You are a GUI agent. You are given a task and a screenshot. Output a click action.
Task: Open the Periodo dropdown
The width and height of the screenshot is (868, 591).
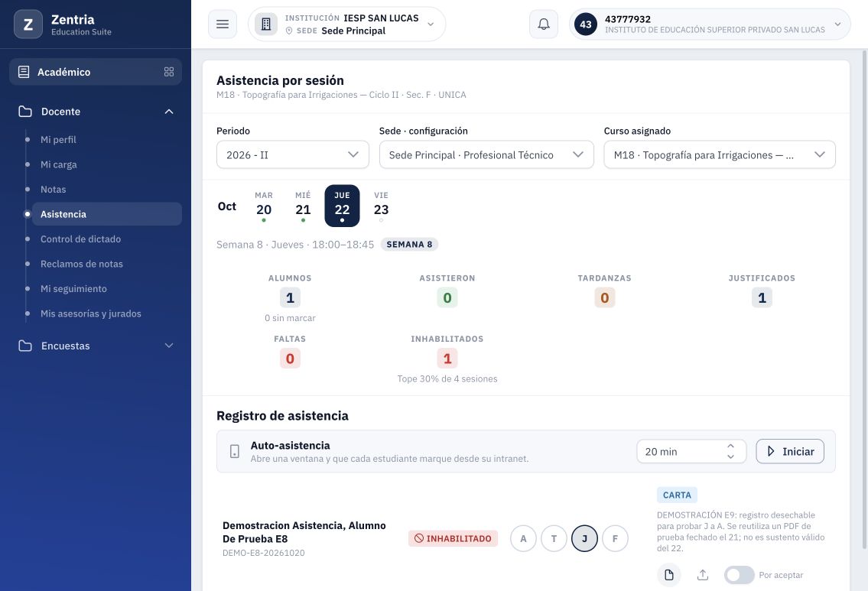(x=292, y=155)
